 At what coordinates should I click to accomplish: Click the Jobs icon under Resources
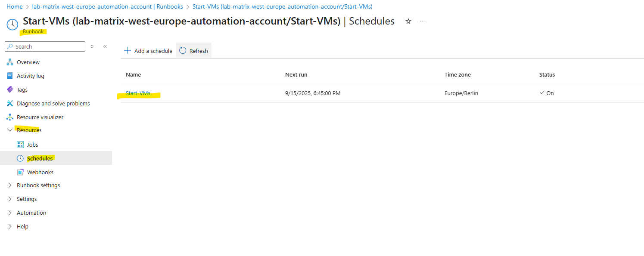pos(20,145)
